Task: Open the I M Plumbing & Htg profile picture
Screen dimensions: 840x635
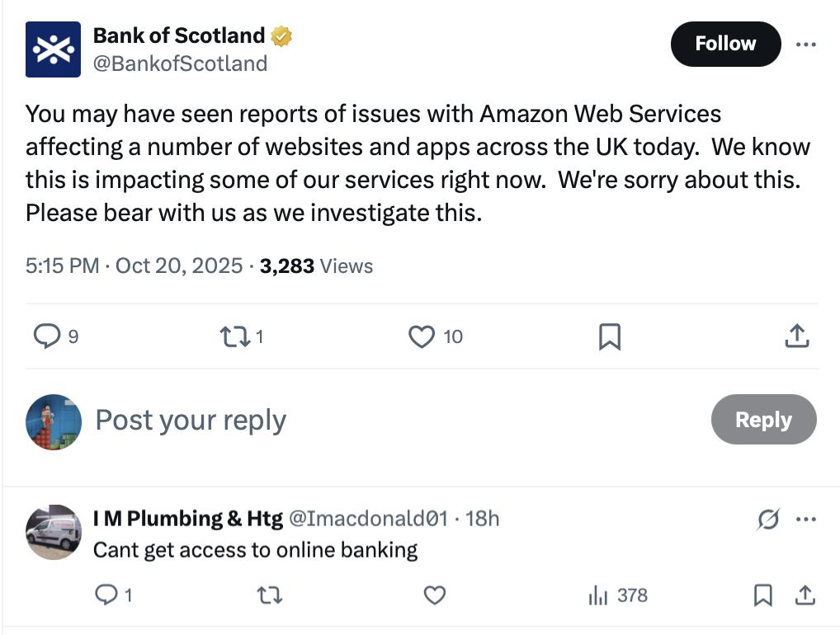Action: point(53,532)
